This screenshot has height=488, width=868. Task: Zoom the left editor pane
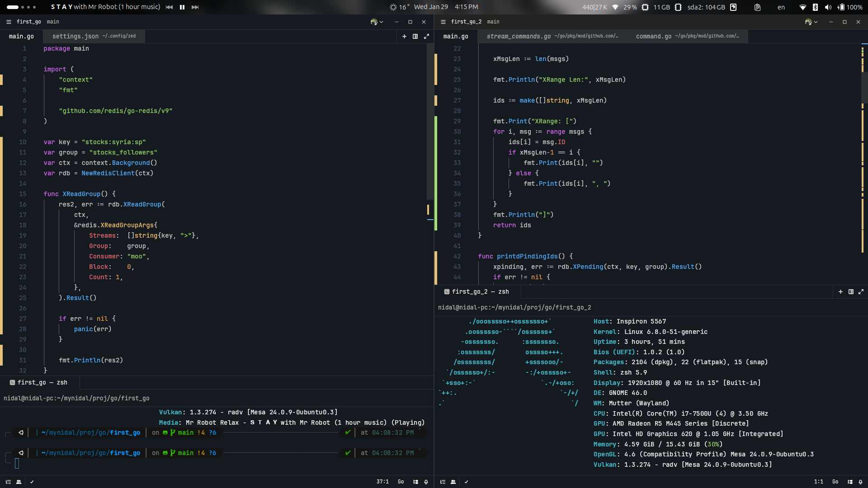tap(426, 37)
